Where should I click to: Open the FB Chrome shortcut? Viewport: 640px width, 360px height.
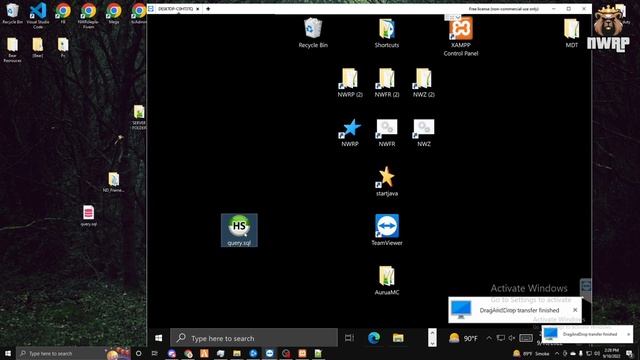tap(63, 13)
